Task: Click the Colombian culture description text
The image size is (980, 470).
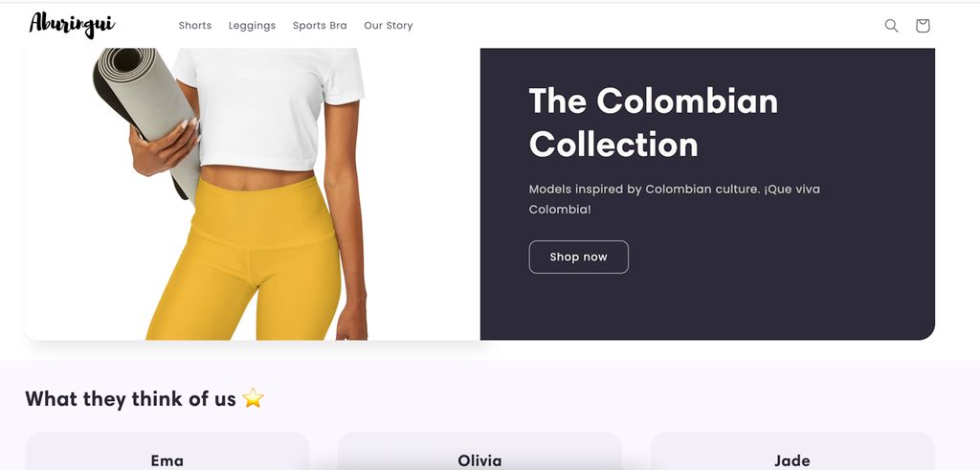Action: click(675, 199)
